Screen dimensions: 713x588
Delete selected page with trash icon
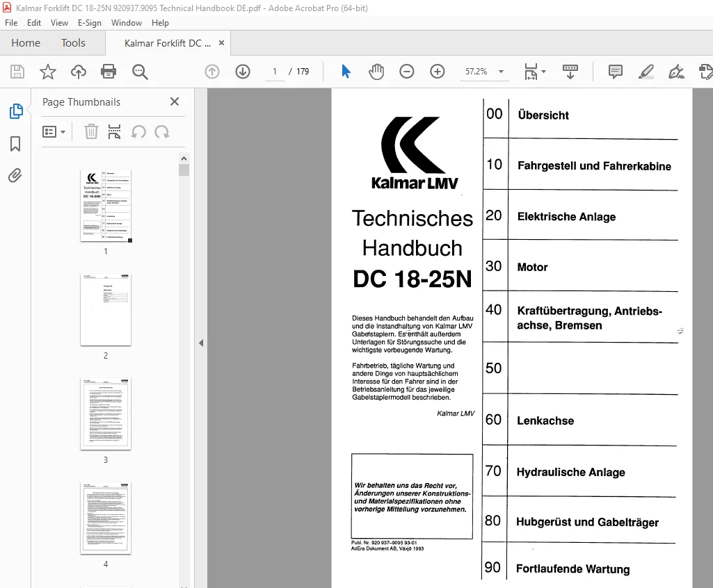click(91, 132)
